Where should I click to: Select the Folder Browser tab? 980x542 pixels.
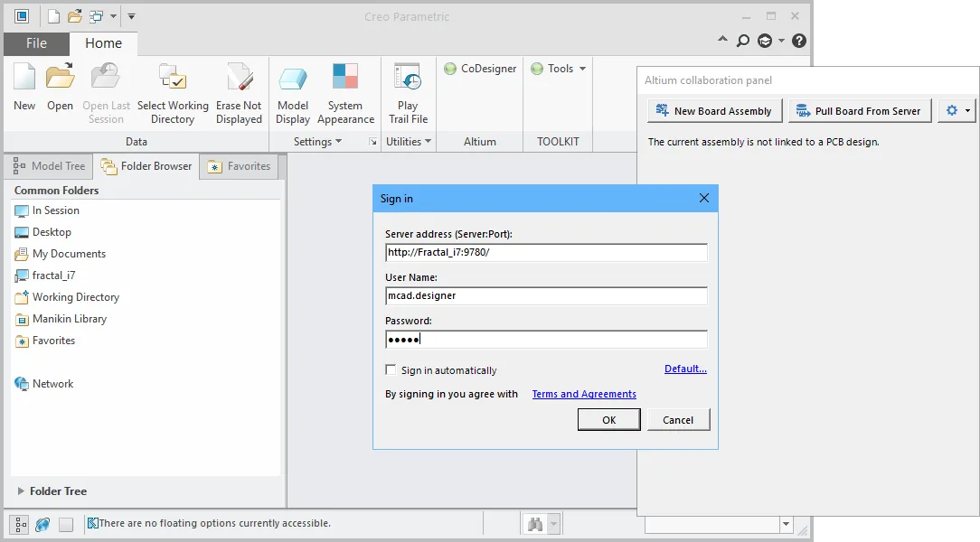[146, 166]
